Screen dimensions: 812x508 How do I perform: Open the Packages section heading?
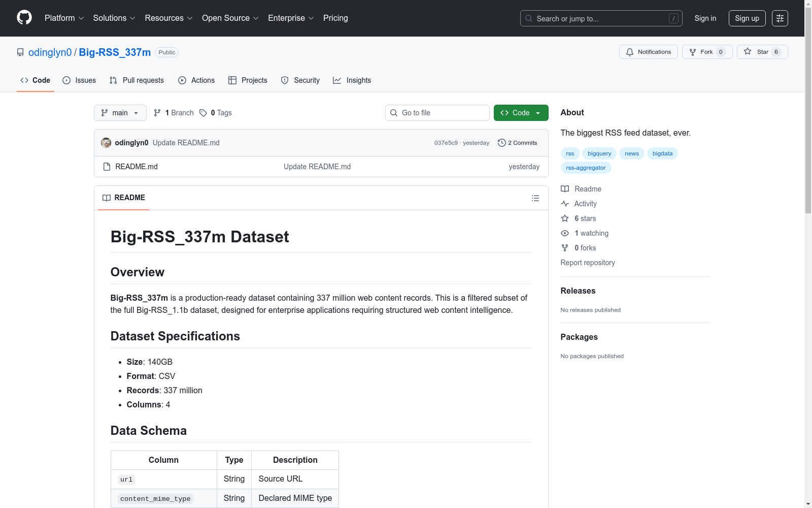[579, 337]
